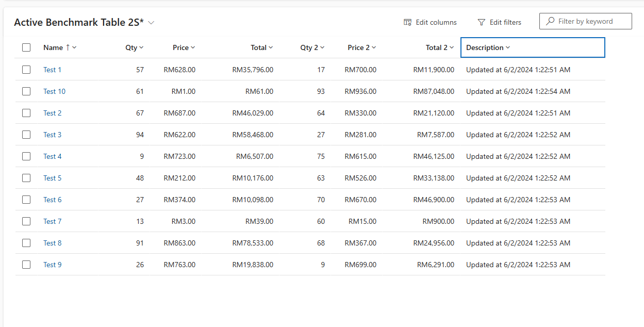The image size is (644, 327).
Task: Open the Name column header menu
Action: [x=60, y=47]
